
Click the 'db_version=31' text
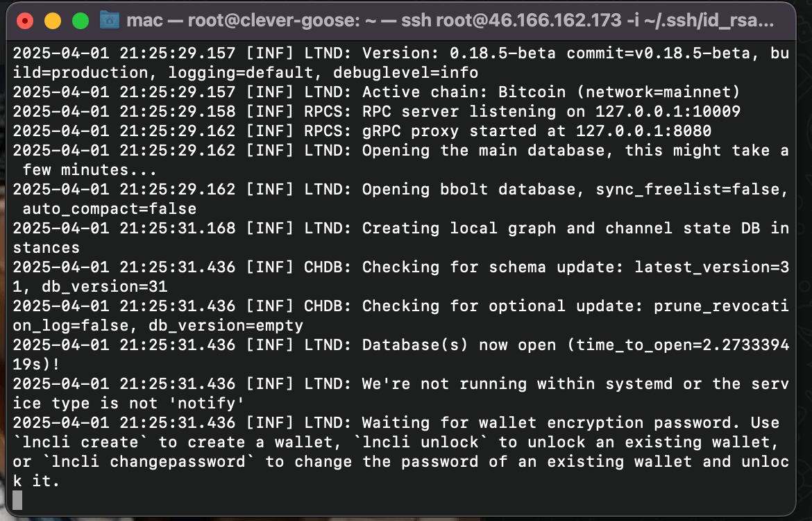[105, 286]
